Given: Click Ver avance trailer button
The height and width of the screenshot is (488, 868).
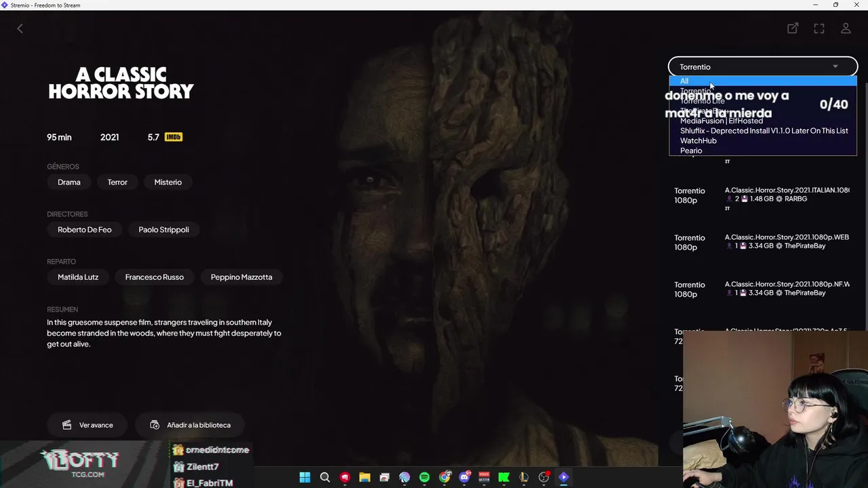Looking at the screenshot, I should point(87,425).
